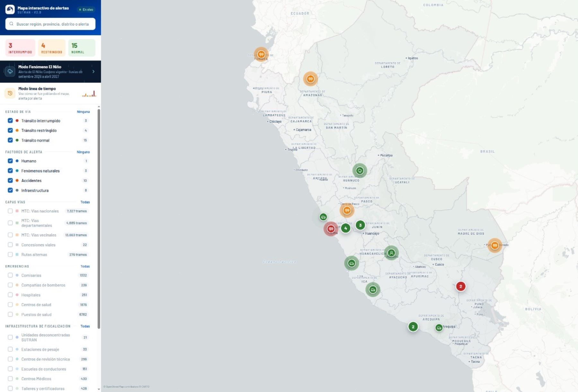578x392 pixels.
Task: Enable MTC: Vías vecinales layer
Action: 10,235
